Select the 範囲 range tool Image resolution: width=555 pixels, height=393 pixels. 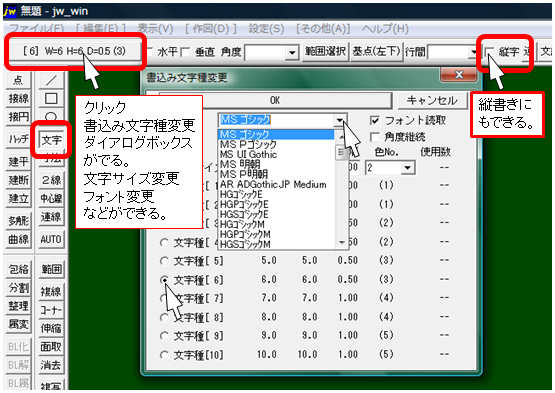[x=51, y=269]
